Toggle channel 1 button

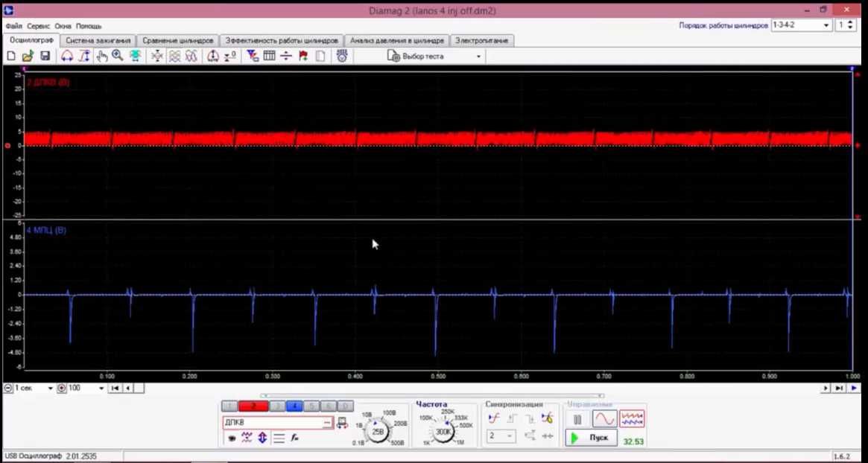(x=229, y=406)
